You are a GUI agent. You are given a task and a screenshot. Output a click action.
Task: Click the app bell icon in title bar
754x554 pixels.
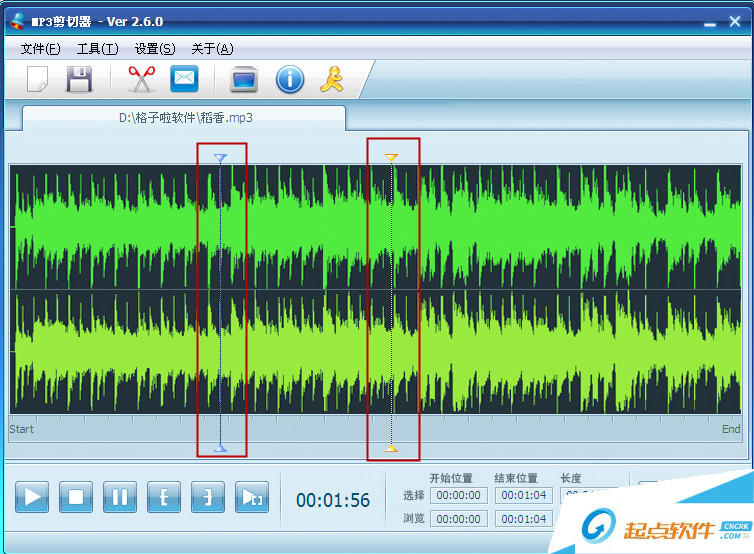[x=17, y=21]
